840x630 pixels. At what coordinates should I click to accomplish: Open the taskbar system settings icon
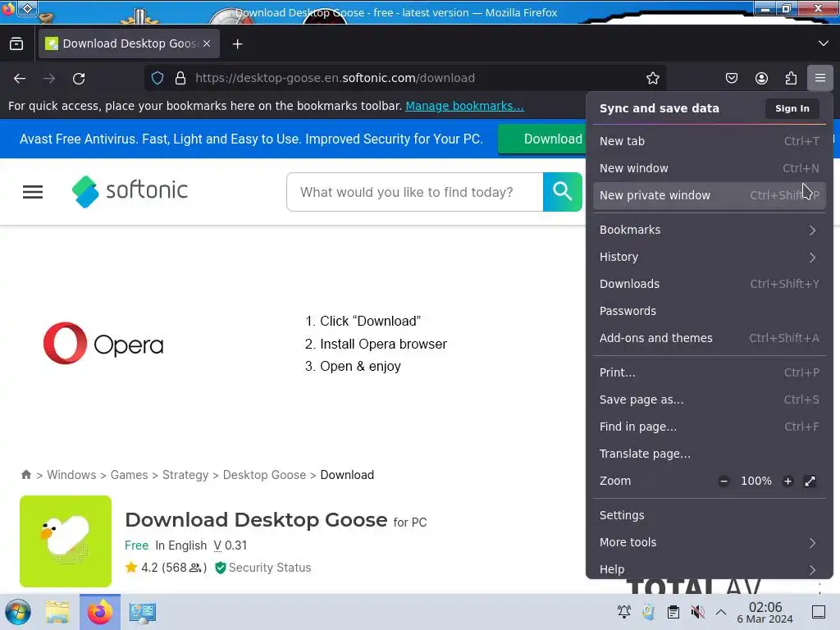point(143,612)
